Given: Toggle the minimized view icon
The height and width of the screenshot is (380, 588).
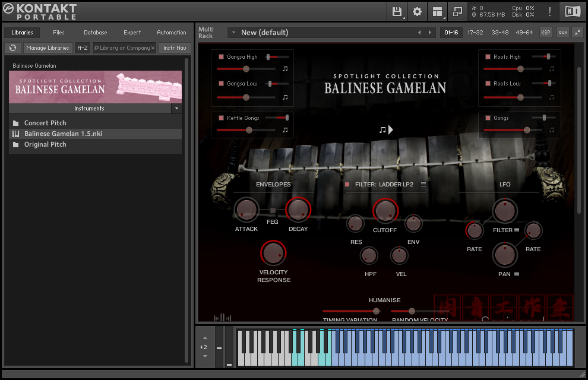Looking at the screenshot, I should click(x=457, y=12).
